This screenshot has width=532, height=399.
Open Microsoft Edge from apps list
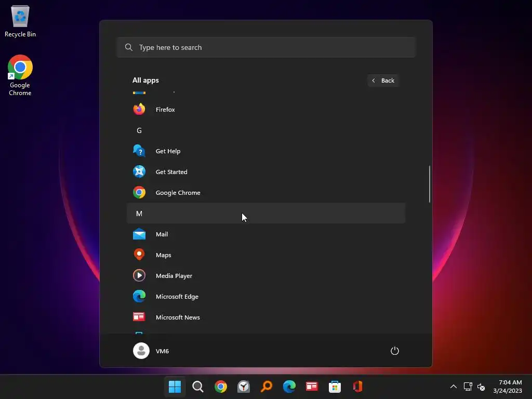coord(265,296)
